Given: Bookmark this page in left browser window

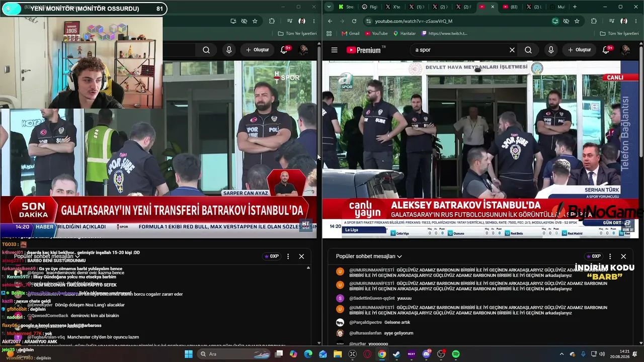Looking at the screenshot, I should pyautogui.click(x=255, y=21).
